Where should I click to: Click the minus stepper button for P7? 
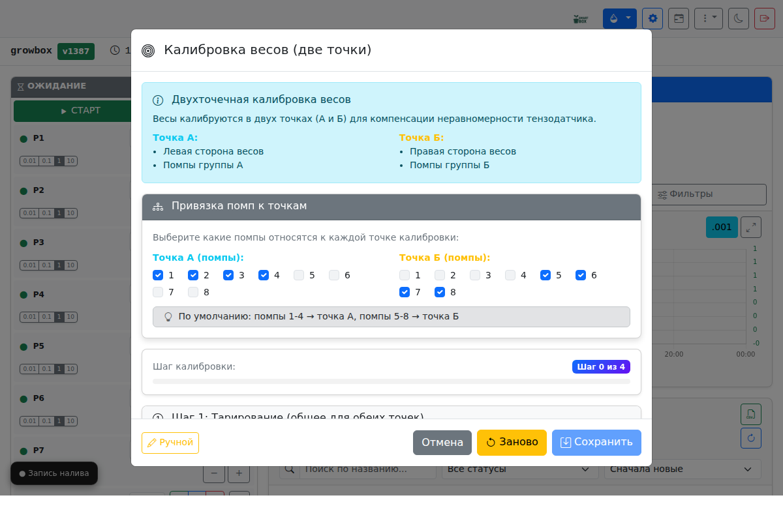(x=214, y=473)
